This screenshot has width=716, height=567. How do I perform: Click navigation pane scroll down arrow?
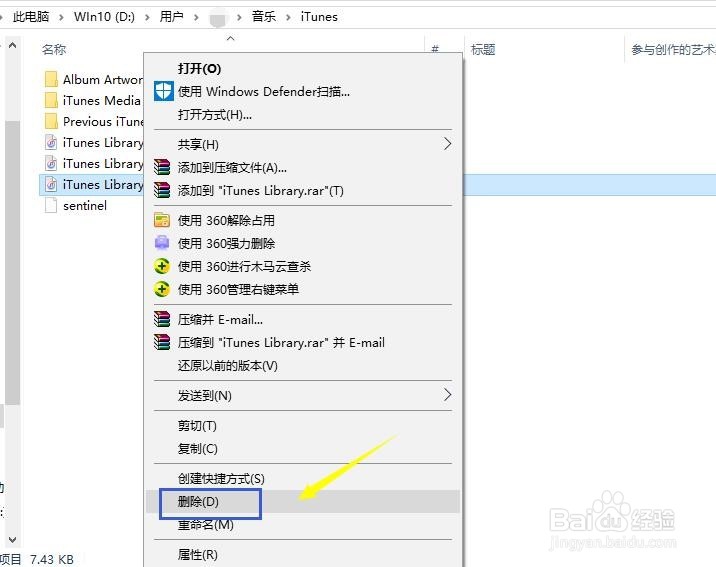click(x=12, y=540)
